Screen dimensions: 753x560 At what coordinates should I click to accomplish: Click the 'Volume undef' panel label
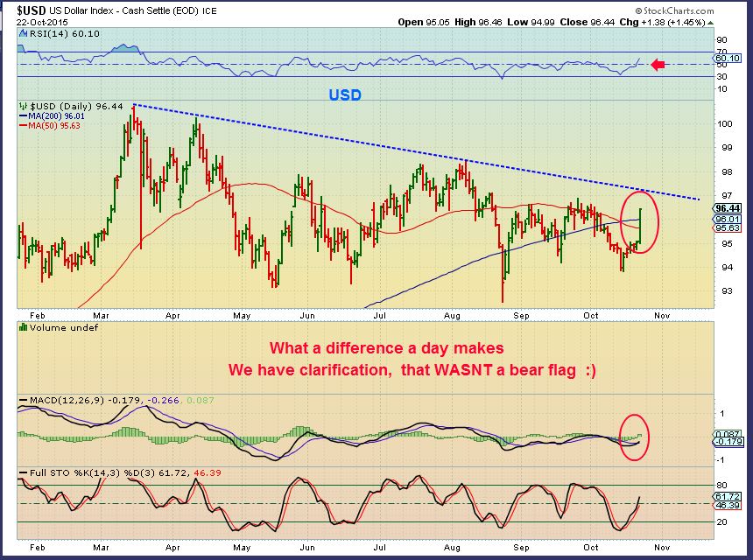tap(63, 328)
